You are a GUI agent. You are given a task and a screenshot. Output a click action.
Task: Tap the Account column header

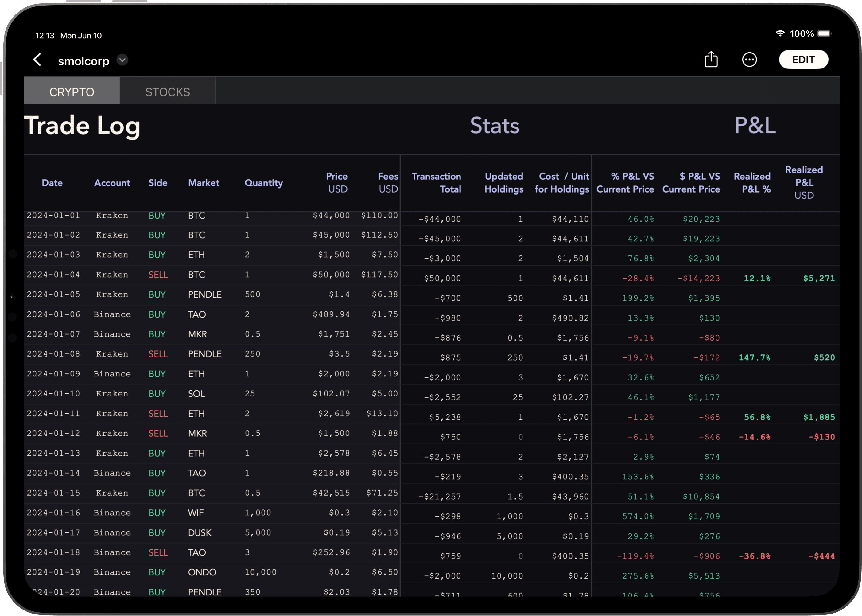pyautogui.click(x=111, y=183)
